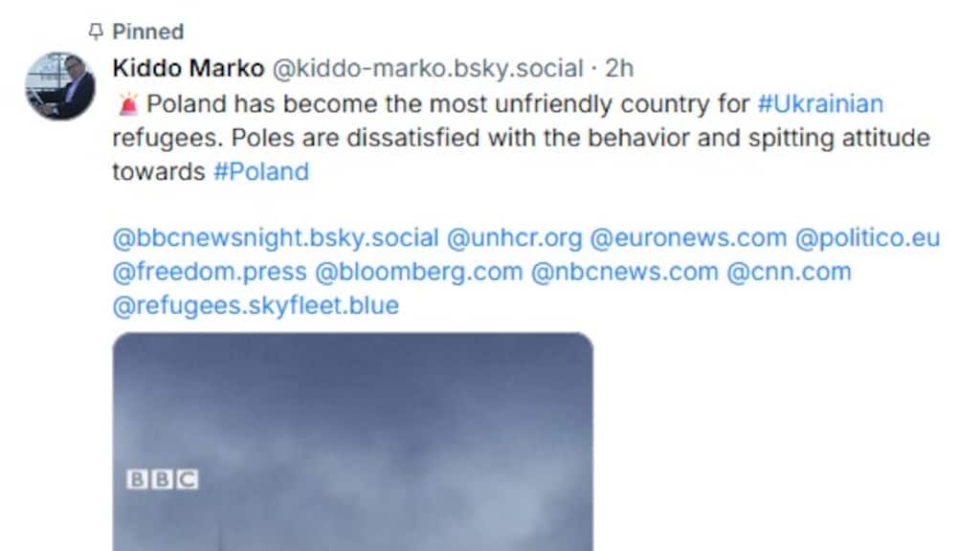Click the pin icon beside Pinned
This screenshot has height=551, width=980.
tap(95, 33)
